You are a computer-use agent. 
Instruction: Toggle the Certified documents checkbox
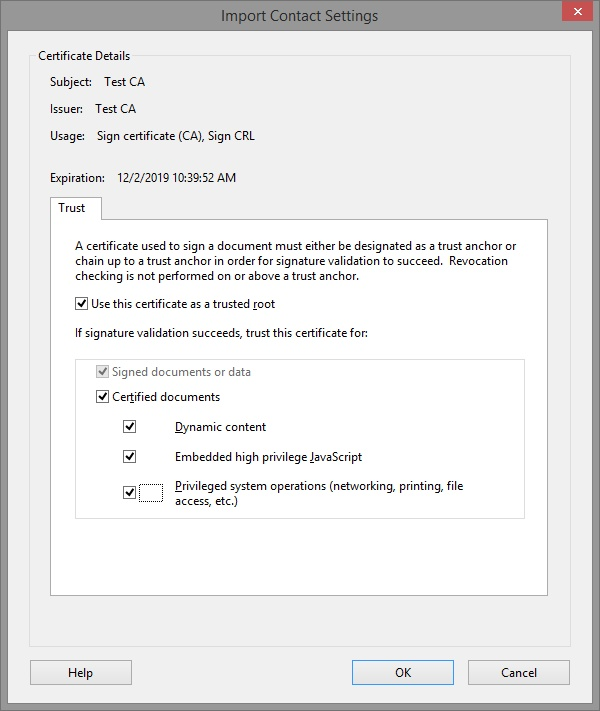click(102, 397)
